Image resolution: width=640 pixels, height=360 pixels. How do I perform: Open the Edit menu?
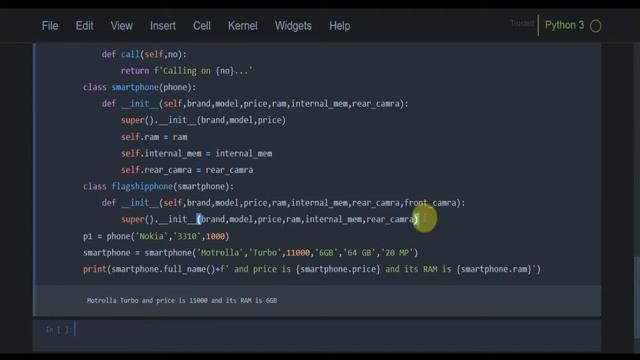84,26
